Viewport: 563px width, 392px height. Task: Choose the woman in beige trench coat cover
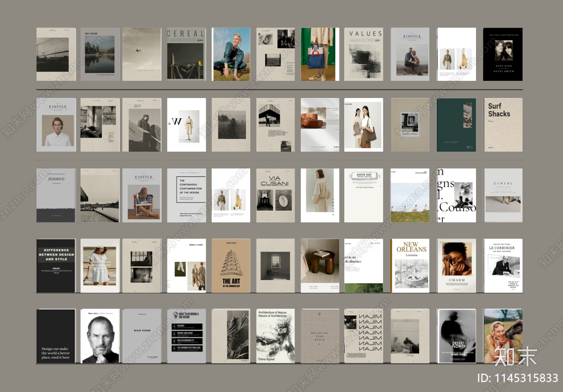[x=320, y=195]
